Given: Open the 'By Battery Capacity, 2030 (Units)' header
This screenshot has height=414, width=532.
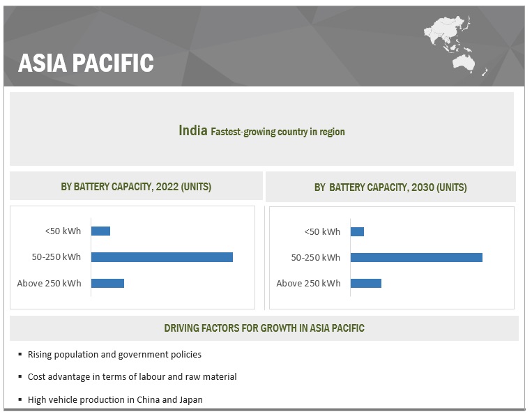Looking at the screenshot, I should [390, 187].
